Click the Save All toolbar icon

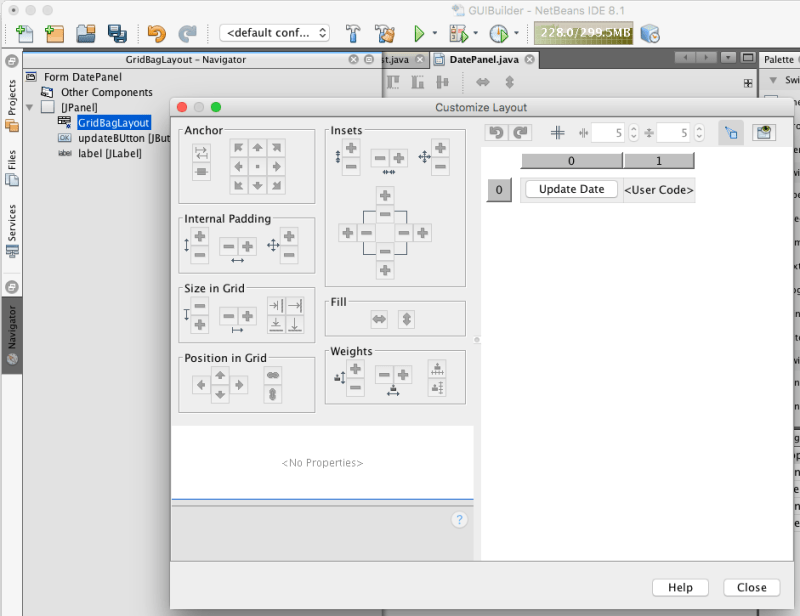click(x=118, y=32)
